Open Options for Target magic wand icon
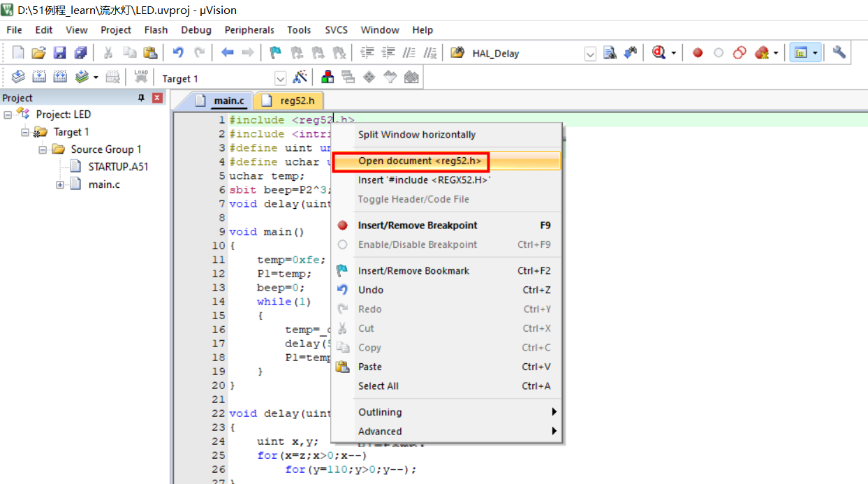 tap(300, 78)
